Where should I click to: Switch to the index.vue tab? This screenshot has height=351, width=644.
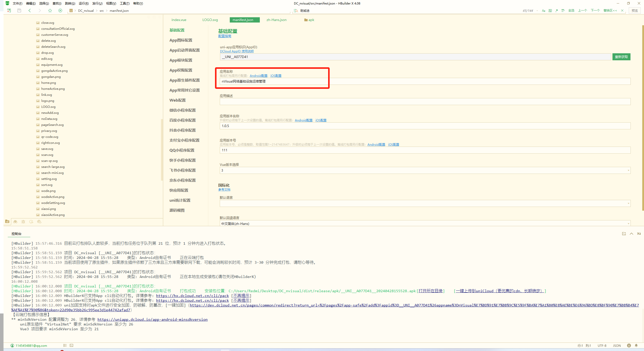[179, 20]
